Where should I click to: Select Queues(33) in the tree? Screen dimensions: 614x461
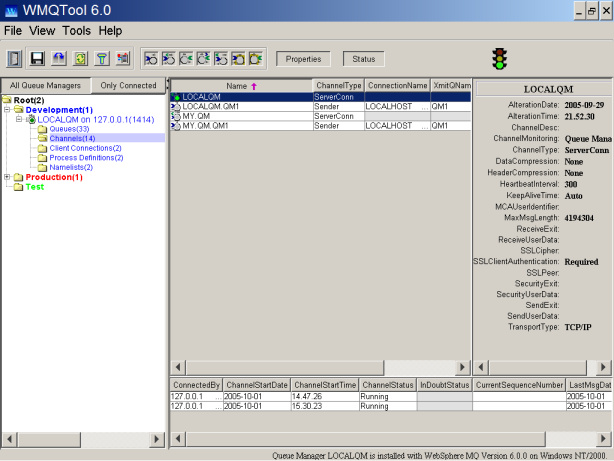(69, 129)
